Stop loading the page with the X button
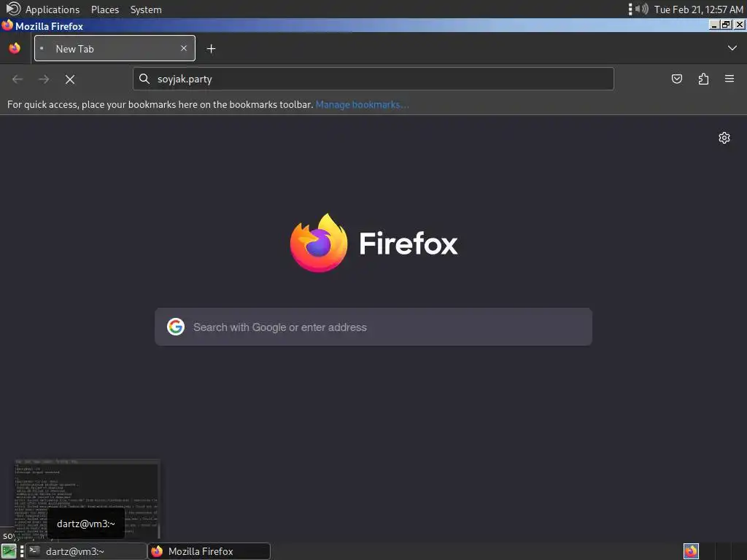747x560 pixels. pyautogui.click(x=70, y=79)
